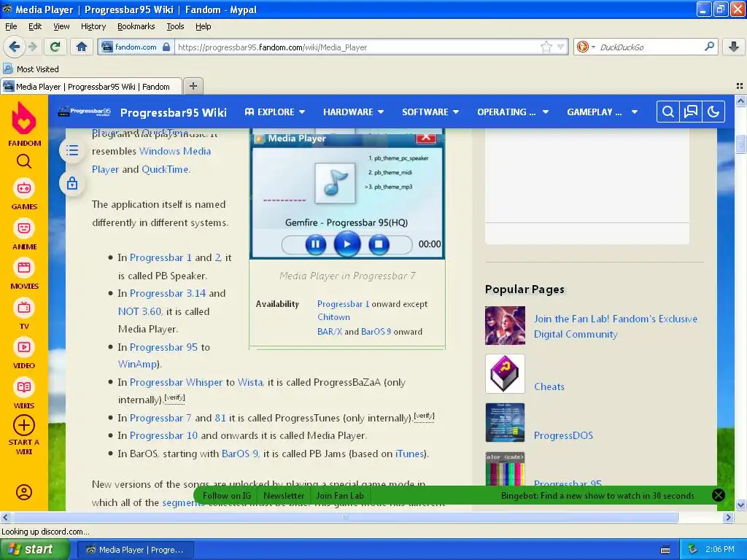Expand the GAMEPLAY ... dropdown

click(602, 112)
